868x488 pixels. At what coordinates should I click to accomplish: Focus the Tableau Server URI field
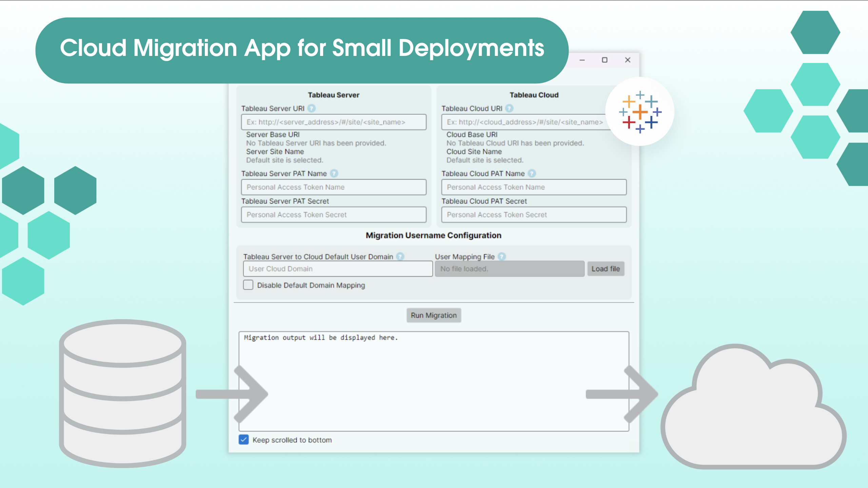(334, 122)
